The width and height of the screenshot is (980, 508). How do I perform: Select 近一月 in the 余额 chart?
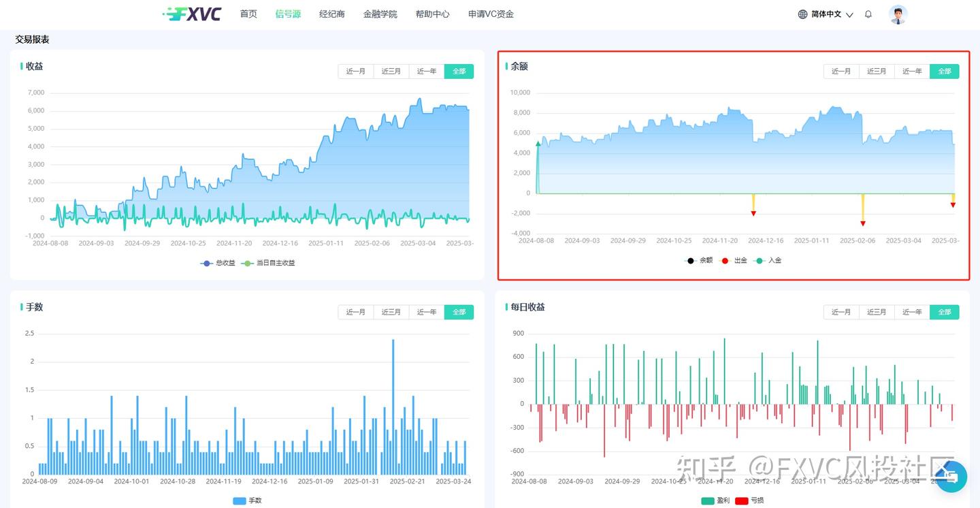[x=841, y=72]
